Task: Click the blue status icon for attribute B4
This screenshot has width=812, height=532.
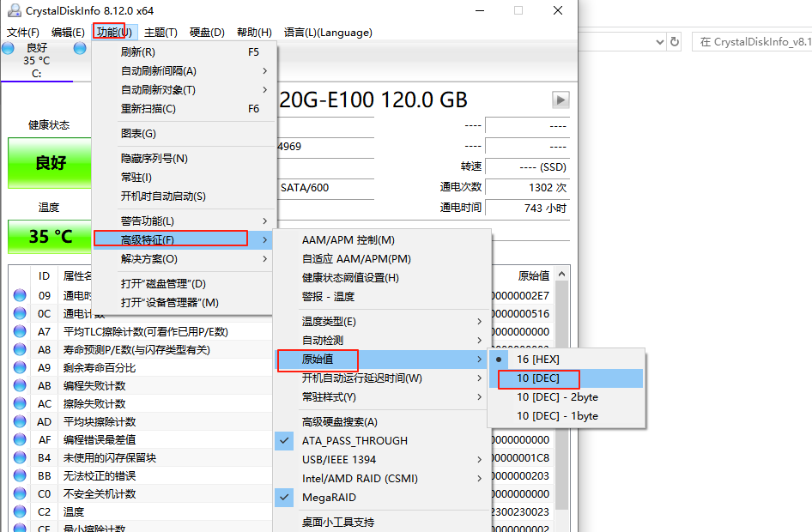Action: (x=20, y=458)
